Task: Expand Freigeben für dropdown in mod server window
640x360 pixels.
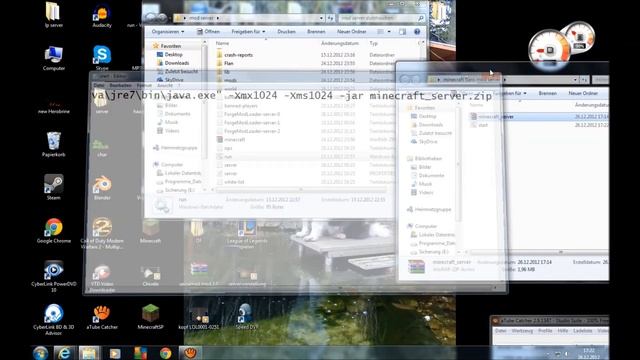Action: tap(248, 31)
